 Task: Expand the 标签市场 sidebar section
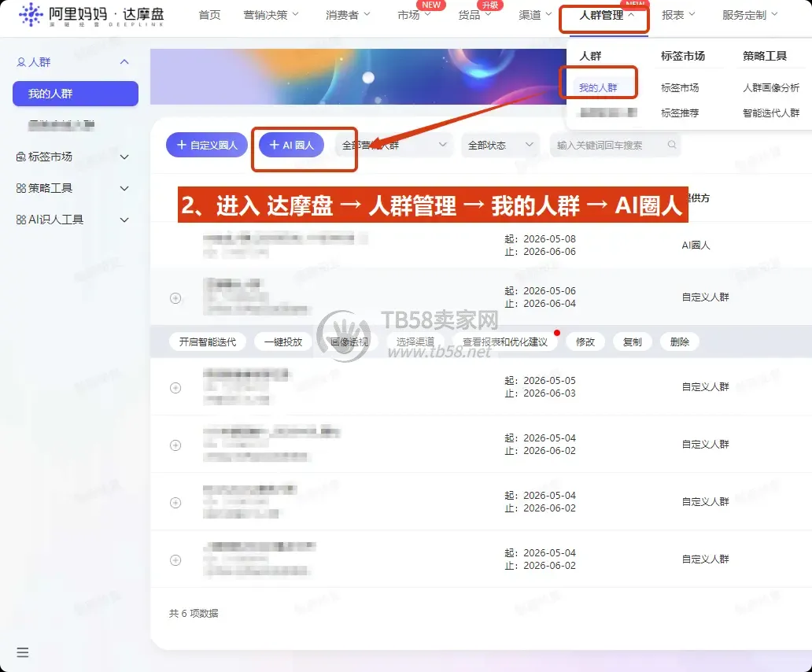point(124,157)
